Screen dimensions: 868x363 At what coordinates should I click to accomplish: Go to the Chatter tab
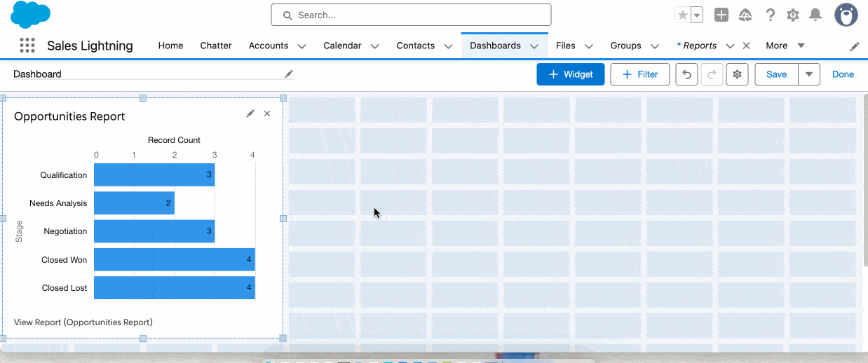click(216, 46)
